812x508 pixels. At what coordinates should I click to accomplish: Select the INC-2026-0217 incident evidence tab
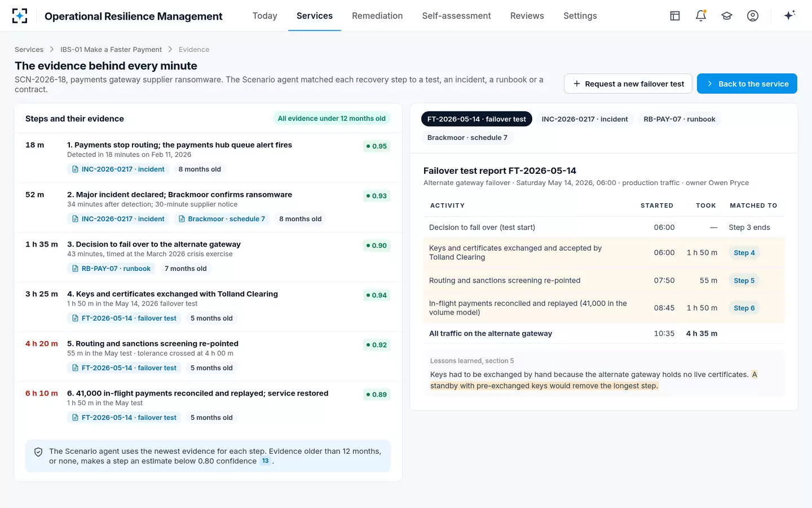pyautogui.click(x=585, y=119)
